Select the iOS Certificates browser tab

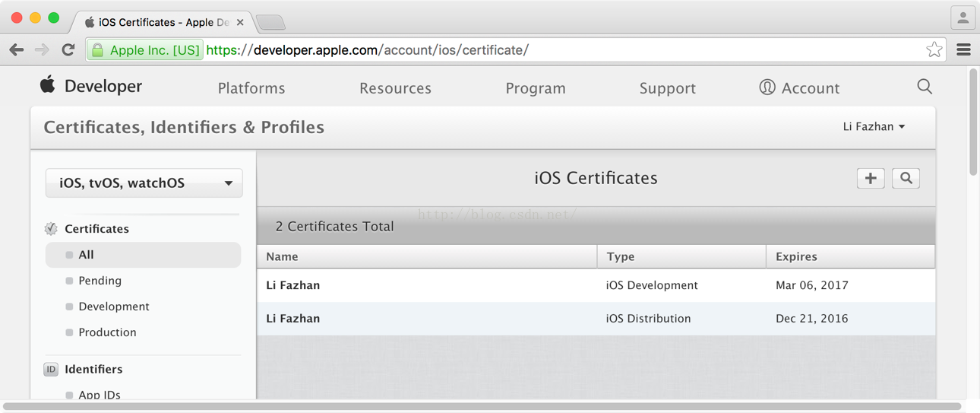coord(162,23)
